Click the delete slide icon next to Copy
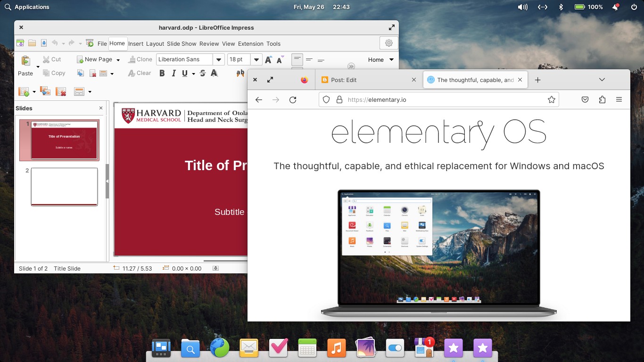Viewport: 644px width, 362px height. click(93, 73)
